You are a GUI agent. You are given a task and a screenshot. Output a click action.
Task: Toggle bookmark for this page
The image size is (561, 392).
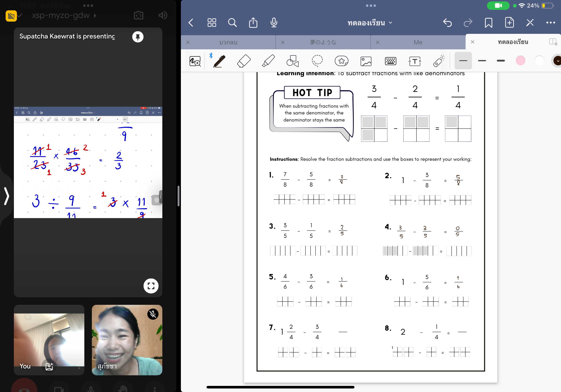488,23
